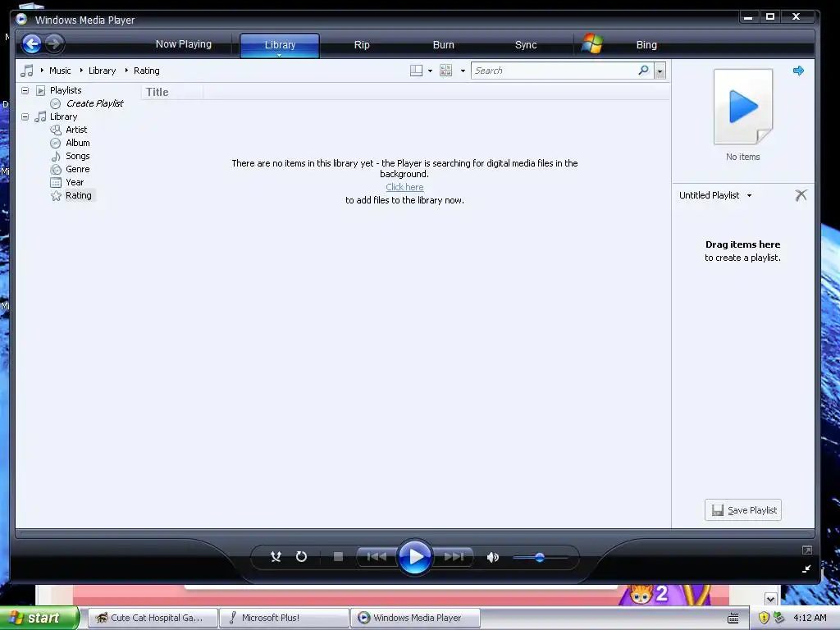Stop playback
Image resolution: width=840 pixels, height=630 pixels.
coord(338,557)
